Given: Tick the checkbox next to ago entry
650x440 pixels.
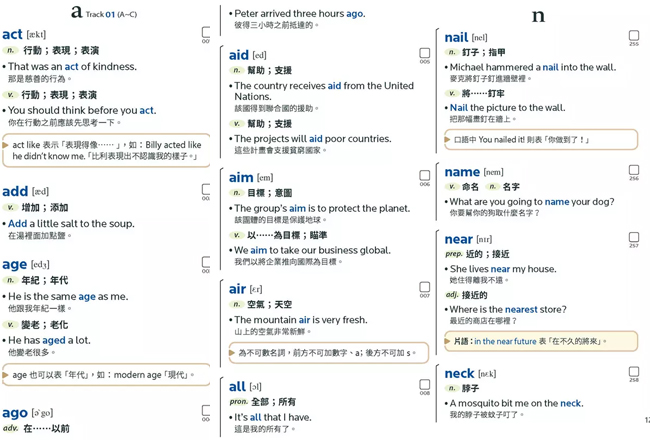Looking at the screenshot, I should (x=206, y=411).
